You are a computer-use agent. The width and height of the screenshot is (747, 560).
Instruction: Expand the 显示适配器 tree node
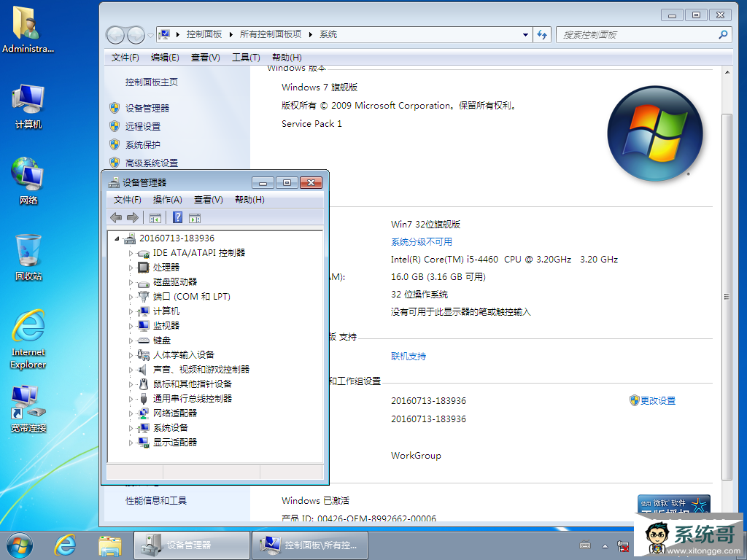[x=131, y=443]
